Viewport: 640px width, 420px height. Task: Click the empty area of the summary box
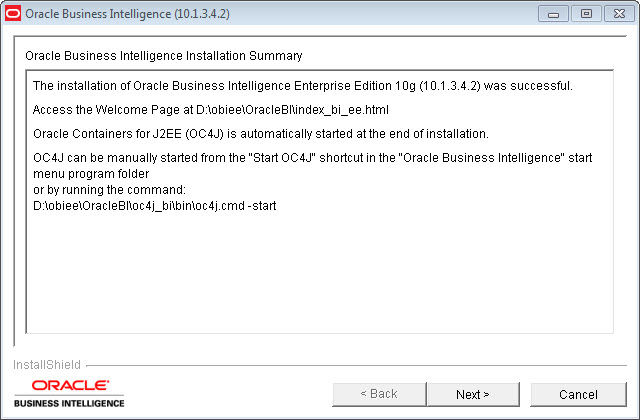320,273
